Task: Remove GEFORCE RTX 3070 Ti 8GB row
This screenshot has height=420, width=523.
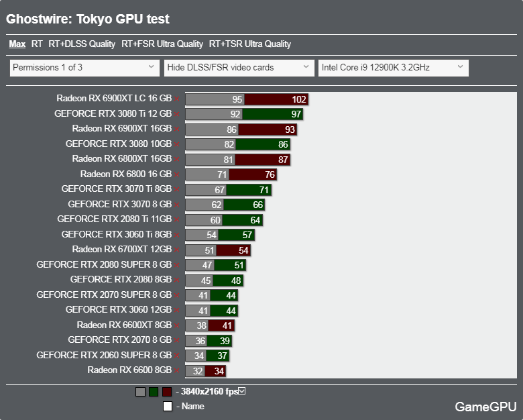Action: [177, 190]
